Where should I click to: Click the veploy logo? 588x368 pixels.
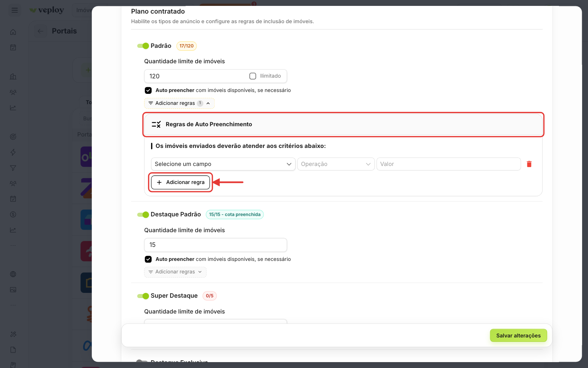pos(47,10)
